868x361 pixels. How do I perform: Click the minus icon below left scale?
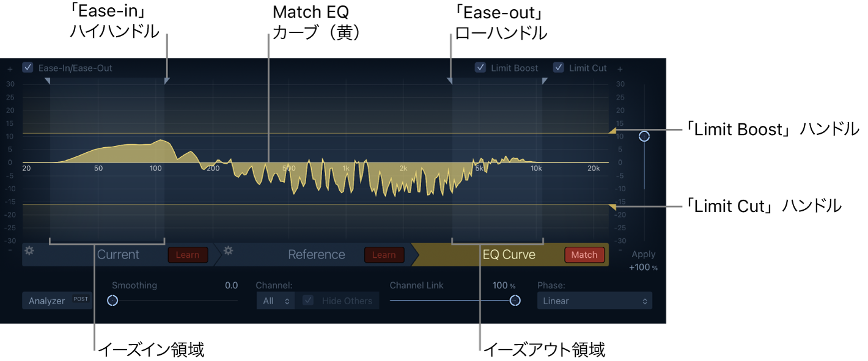[10, 250]
